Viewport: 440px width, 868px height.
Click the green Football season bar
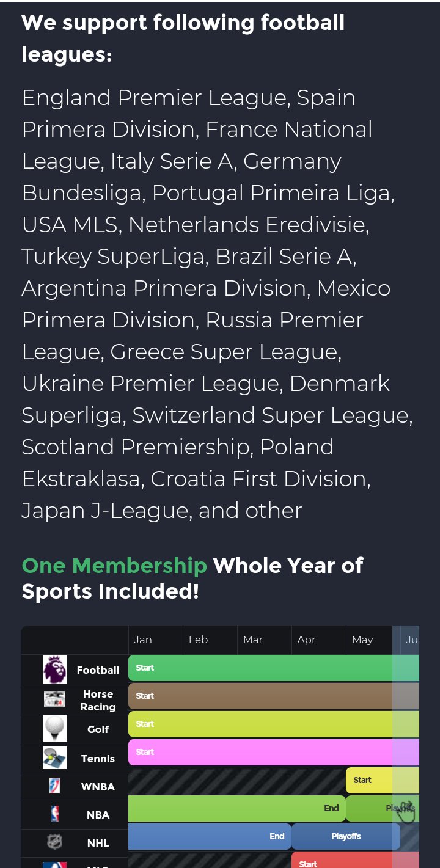263,668
